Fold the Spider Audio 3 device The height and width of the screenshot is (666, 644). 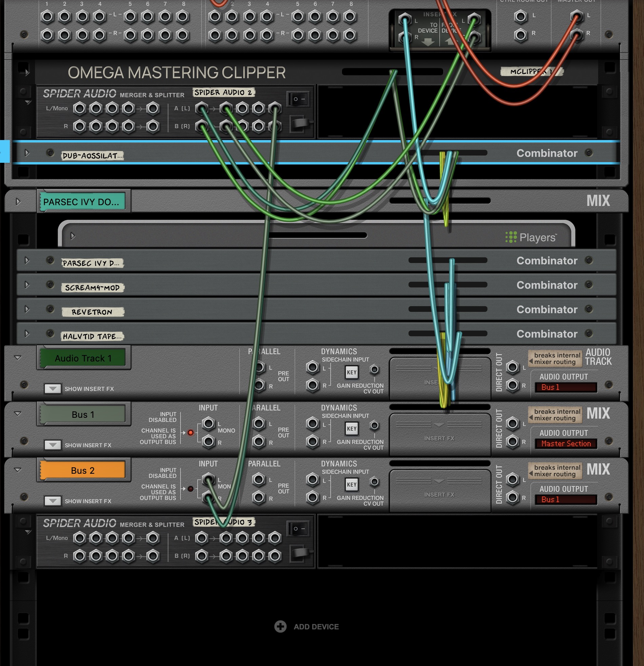(28, 532)
